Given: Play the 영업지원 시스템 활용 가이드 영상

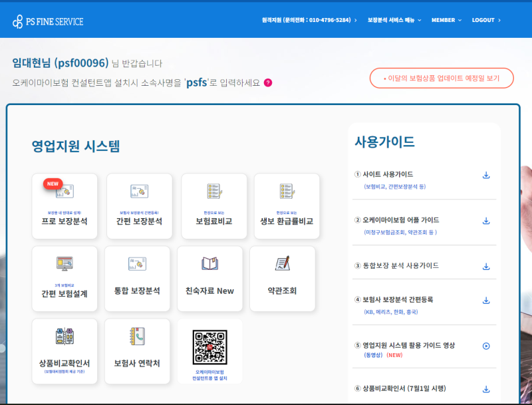Looking at the screenshot, I should pos(486,346).
